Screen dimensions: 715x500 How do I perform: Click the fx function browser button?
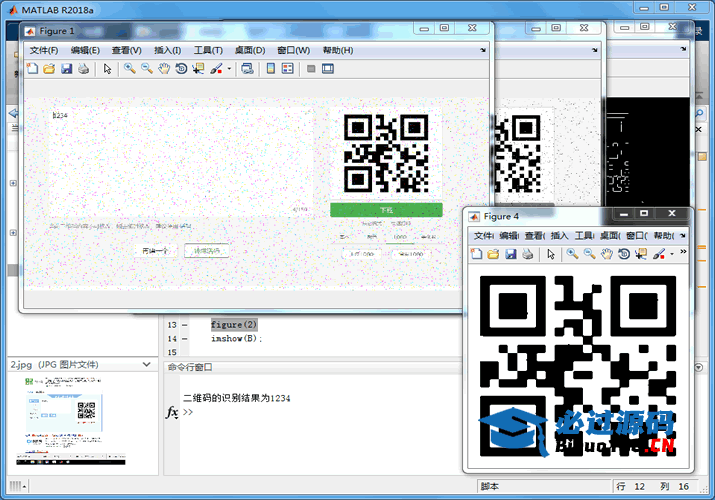click(172, 412)
